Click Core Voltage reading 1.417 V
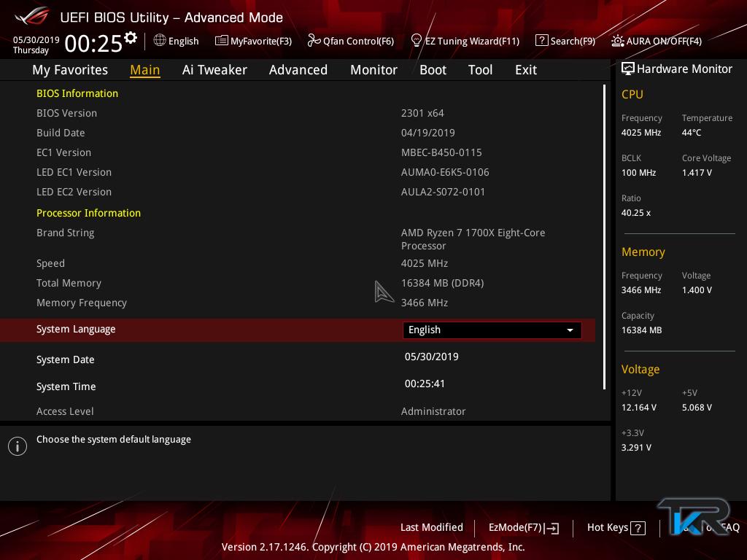The image size is (747, 560). (x=697, y=173)
